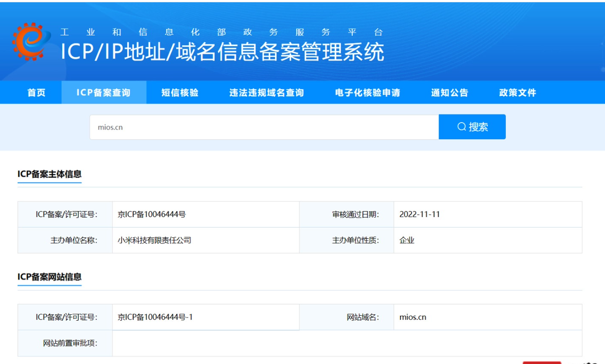Click the orange gear platform logo

[x=31, y=41]
